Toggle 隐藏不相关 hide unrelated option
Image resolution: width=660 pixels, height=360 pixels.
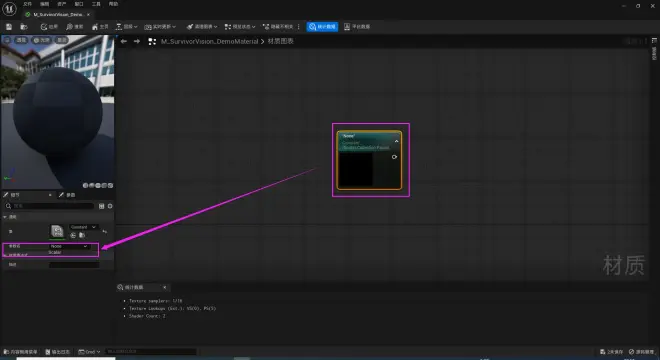point(278,27)
